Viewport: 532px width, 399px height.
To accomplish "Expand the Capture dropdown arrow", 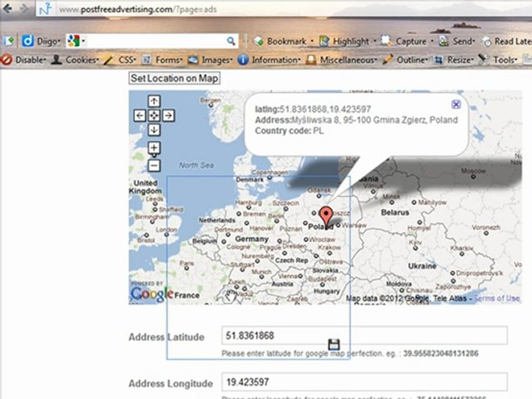I will click(x=432, y=42).
